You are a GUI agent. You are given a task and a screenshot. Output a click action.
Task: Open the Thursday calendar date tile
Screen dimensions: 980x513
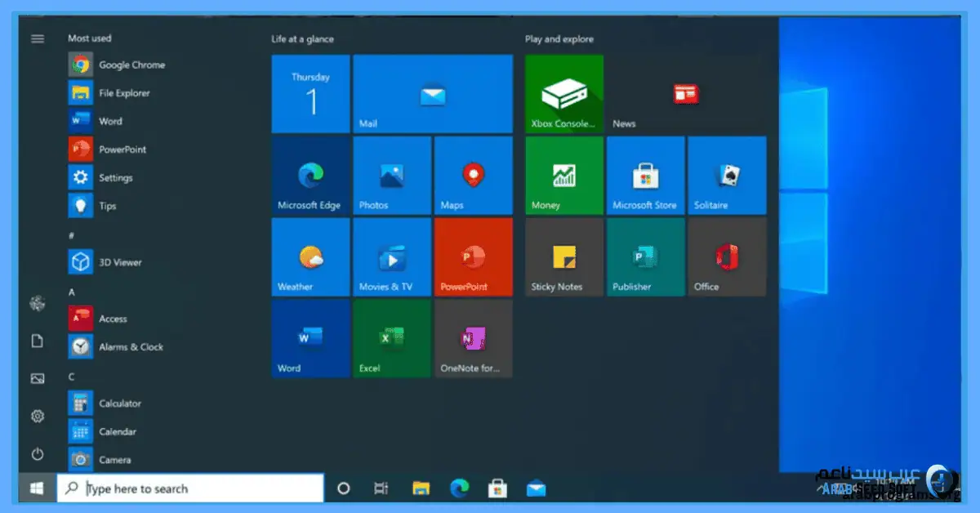coord(310,94)
